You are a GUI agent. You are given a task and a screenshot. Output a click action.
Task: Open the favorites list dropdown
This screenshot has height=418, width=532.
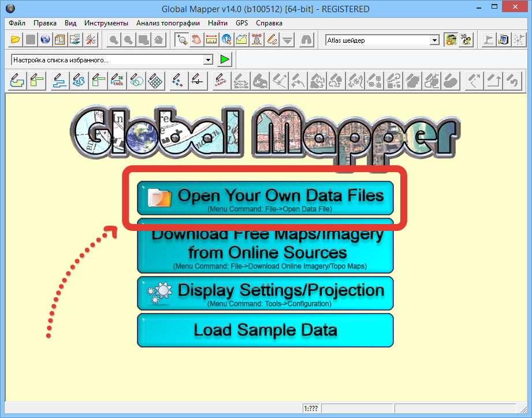tap(208, 59)
